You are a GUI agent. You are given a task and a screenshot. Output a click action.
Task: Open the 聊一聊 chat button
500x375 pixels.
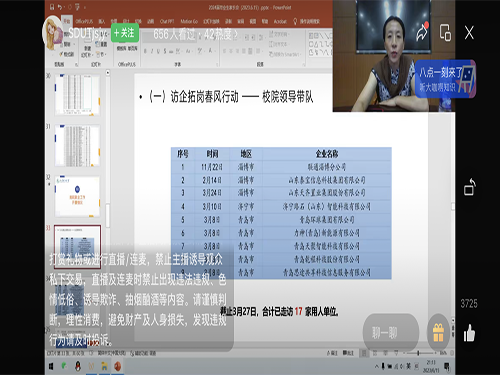[x=391, y=332]
